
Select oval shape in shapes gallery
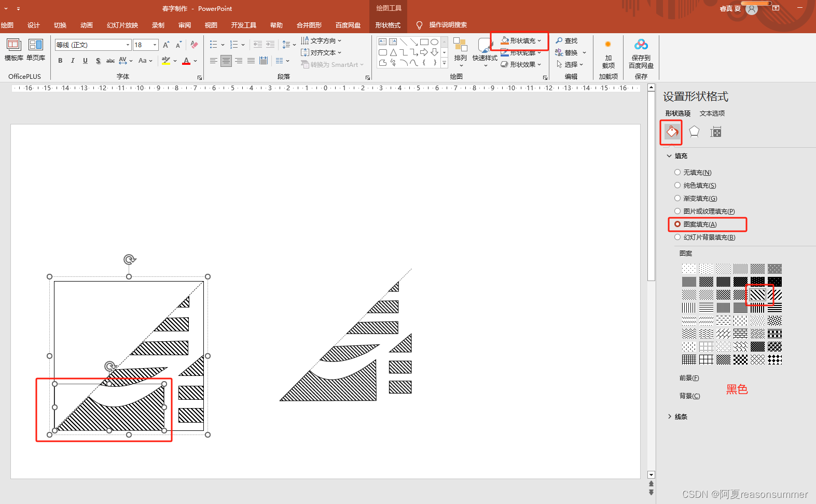pyautogui.click(x=434, y=41)
